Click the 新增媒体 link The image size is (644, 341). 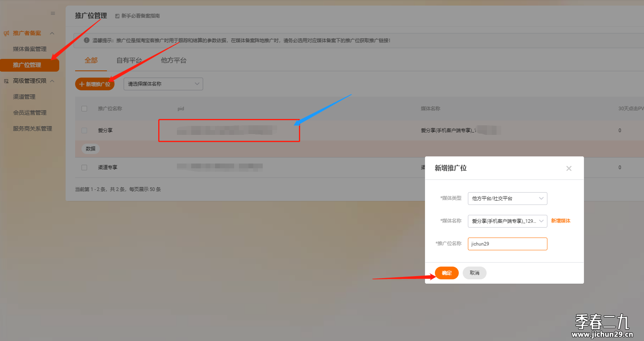(561, 221)
